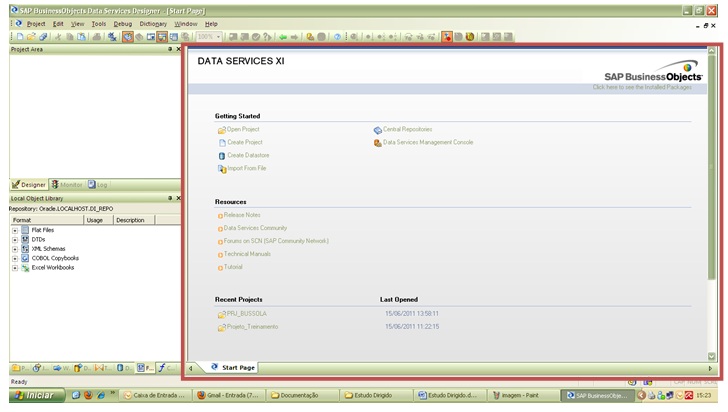The image size is (728, 412).
Task: Switch to the Monitor tab
Action: 67,185
